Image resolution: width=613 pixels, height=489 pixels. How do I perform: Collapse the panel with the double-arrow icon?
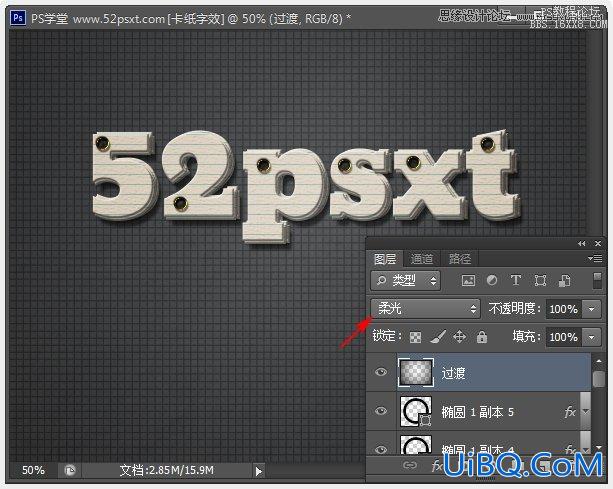582,244
